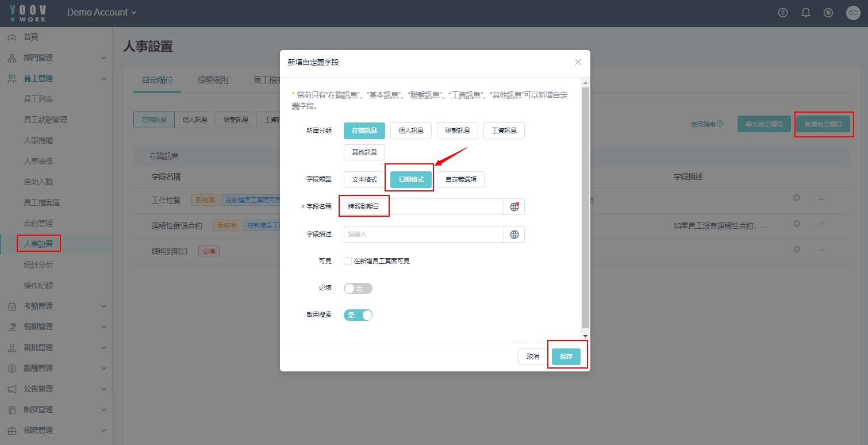Expand the 考勤管理 sidebar menu
This screenshot has height=445, width=868.
56,306
